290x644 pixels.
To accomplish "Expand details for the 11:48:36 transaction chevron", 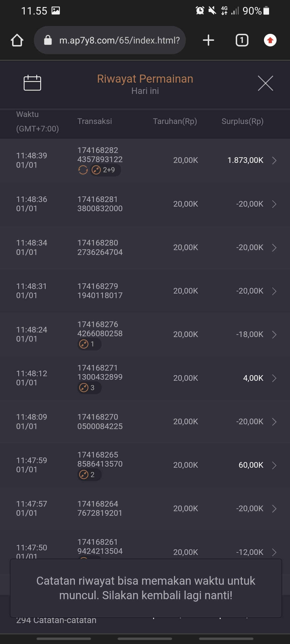I will (x=274, y=204).
